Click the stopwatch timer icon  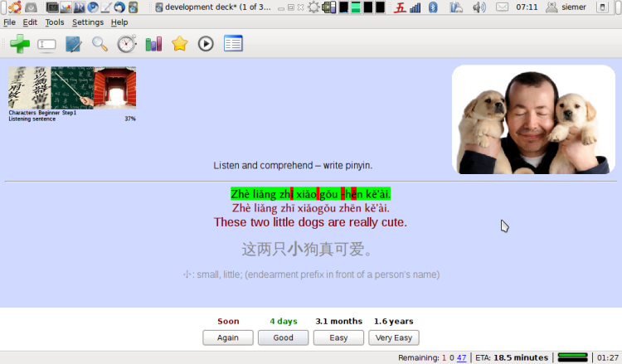pos(127,44)
